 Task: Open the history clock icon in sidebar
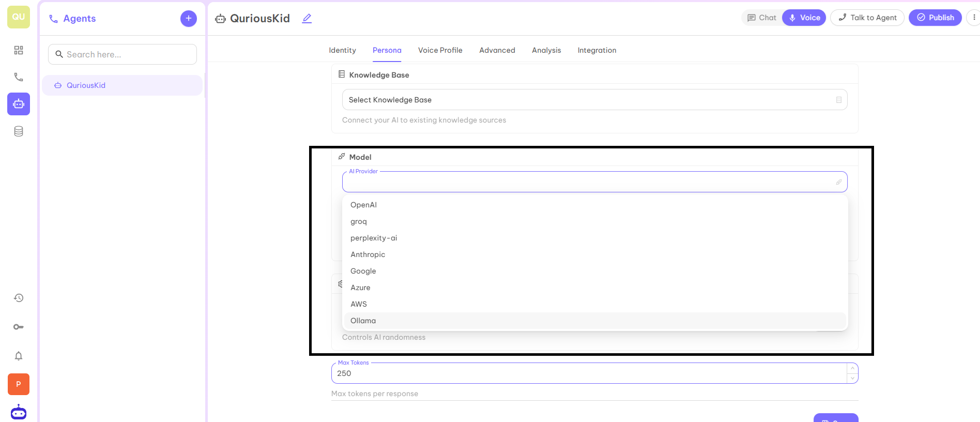[19, 298]
